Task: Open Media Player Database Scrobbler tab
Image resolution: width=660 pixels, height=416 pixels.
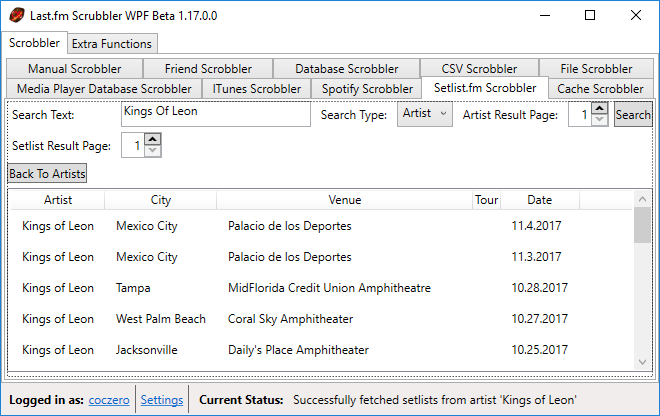Action: (x=104, y=89)
